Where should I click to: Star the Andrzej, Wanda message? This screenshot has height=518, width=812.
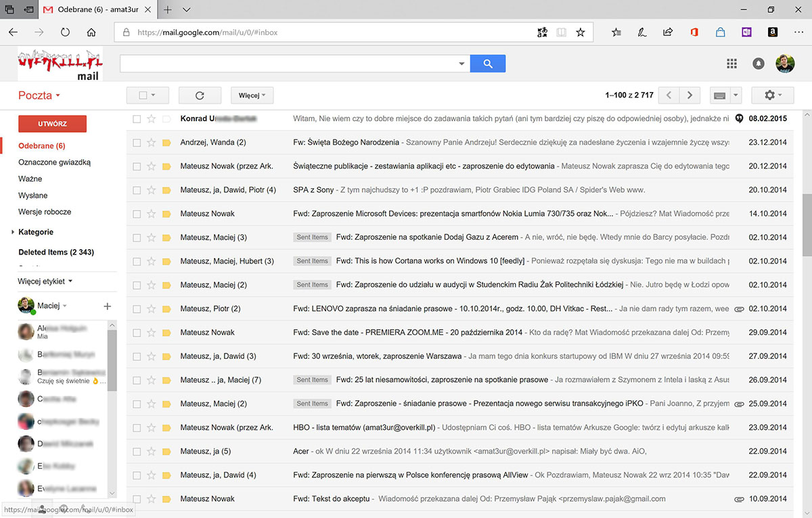[152, 142]
